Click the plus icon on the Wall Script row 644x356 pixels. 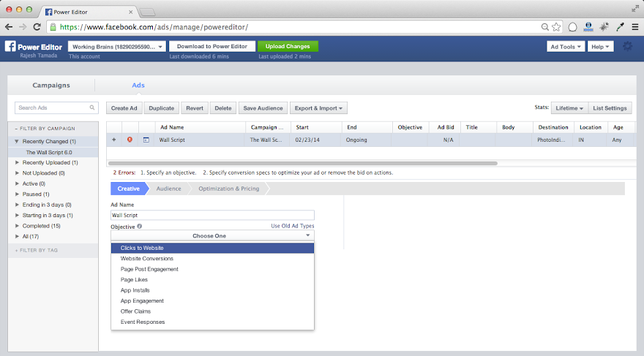113,140
